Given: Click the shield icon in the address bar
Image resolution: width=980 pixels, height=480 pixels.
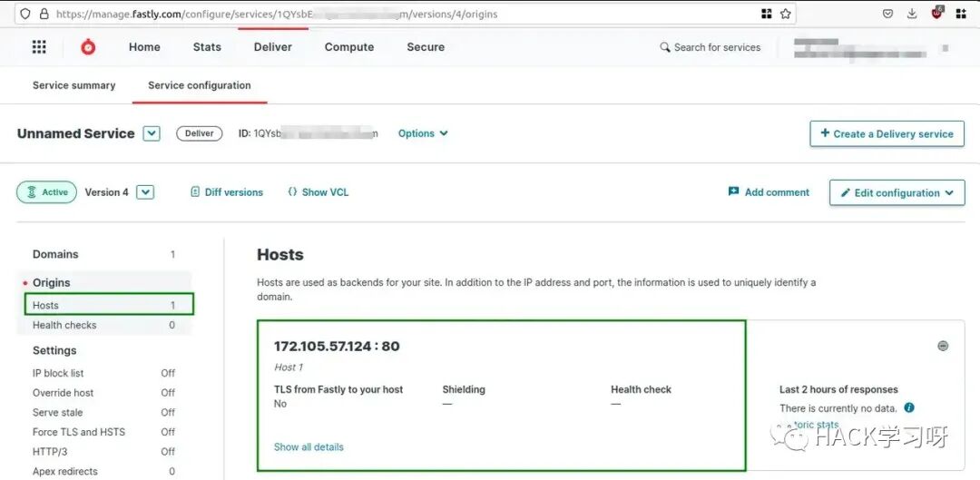Looking at the screenshot, I should (25, 14).
